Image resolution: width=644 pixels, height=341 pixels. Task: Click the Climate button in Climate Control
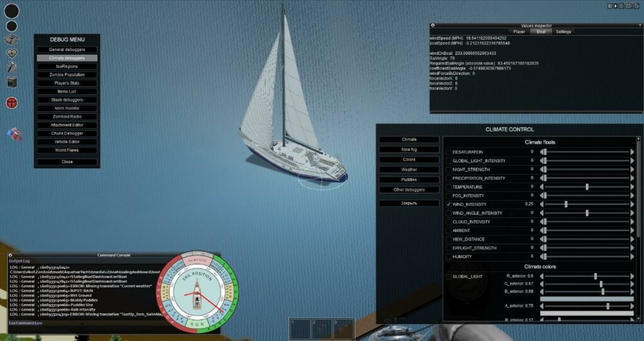[409, 139]
